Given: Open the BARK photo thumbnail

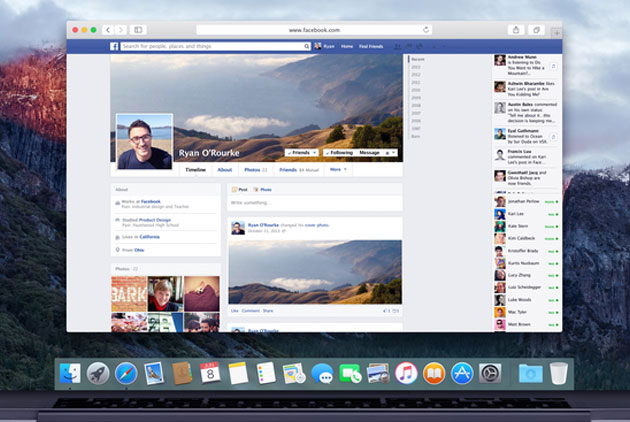Looking at the screenshot, I should (129, 294).
